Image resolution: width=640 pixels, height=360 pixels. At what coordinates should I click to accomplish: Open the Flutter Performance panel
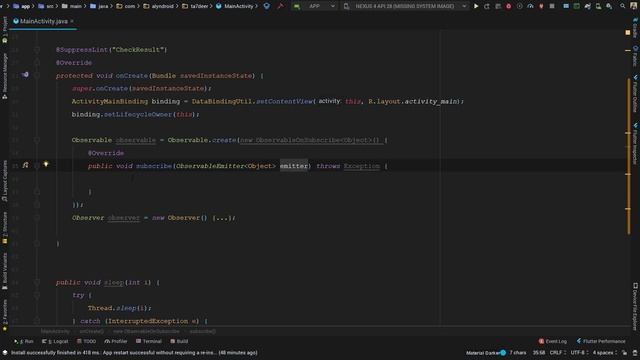click(x=601, y=341)
